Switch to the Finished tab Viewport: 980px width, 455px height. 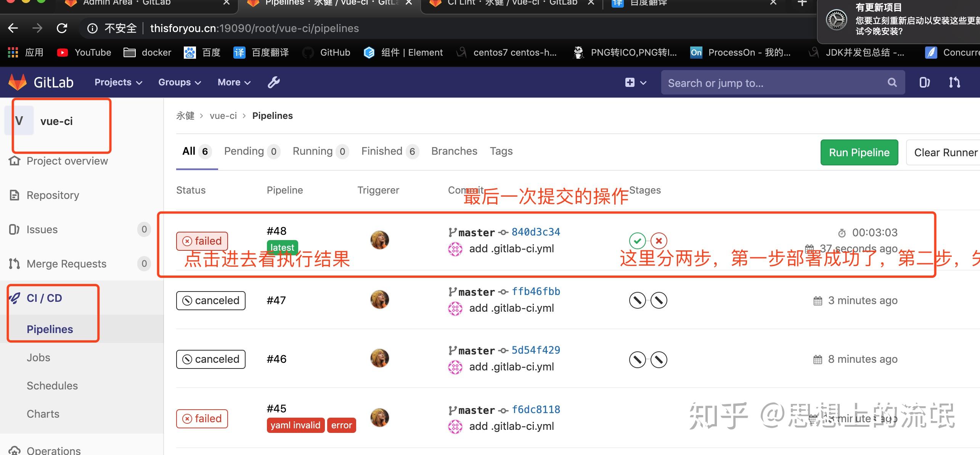tap(382, 151)
